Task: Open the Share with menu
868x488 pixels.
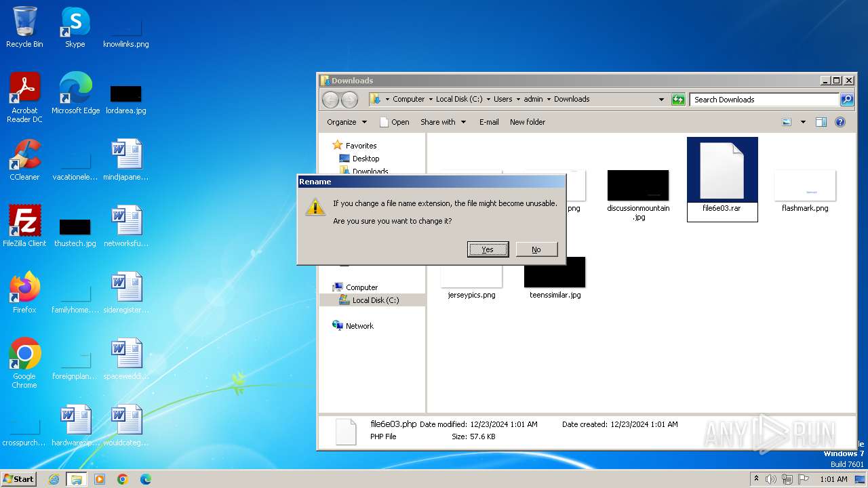Action: (443, 122)
